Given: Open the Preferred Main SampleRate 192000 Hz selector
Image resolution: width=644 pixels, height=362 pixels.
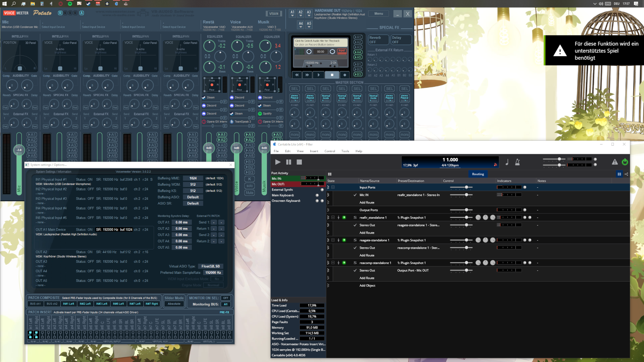Looking at the screenshot, I should coord(213,273).
